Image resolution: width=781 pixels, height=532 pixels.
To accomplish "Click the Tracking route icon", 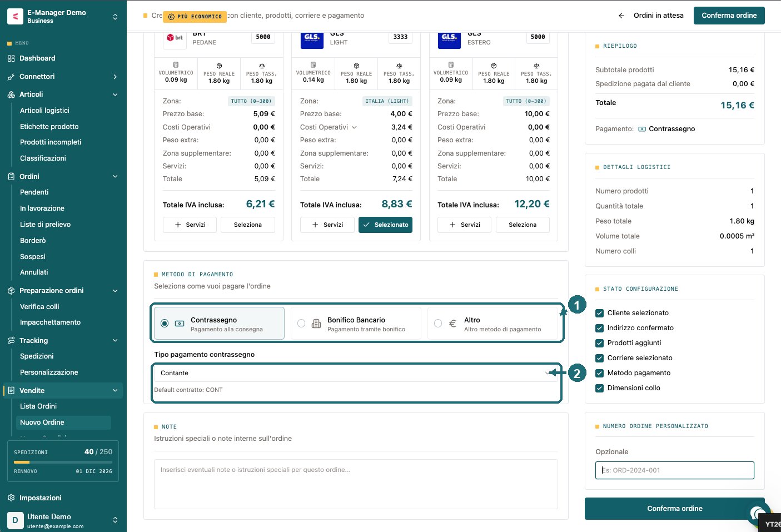I will point(11,341).
